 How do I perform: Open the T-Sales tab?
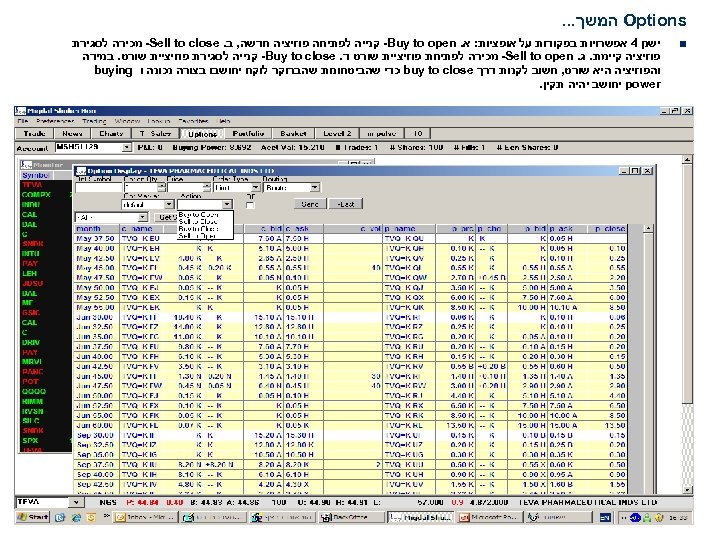point(155,134)
